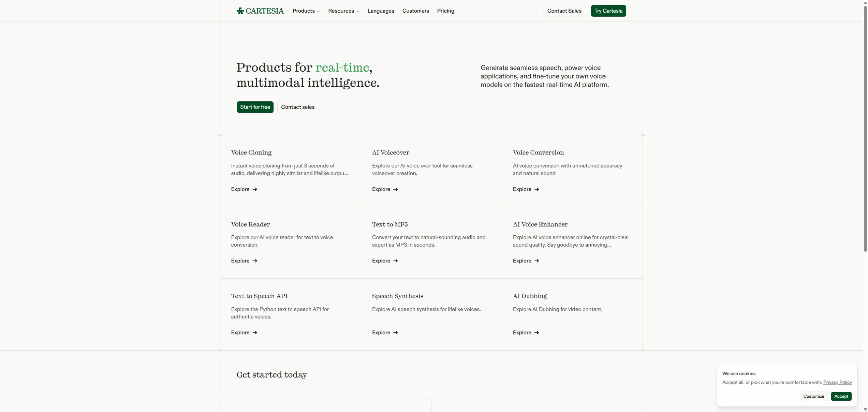
Task: Expand the Resources menu chevron
Action: (357, 11)
